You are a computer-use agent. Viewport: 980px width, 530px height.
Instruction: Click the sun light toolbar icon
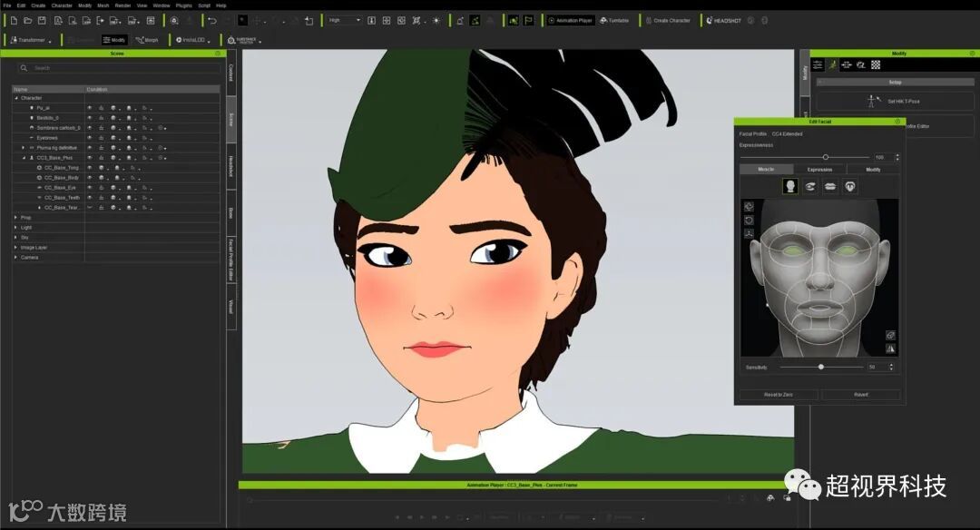pos(436,21)
